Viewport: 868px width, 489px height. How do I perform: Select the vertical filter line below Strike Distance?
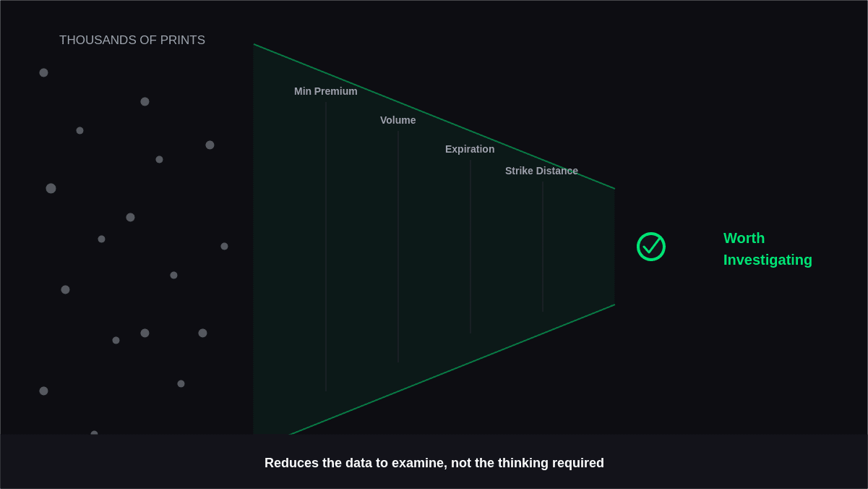click(x=543, y=246)
